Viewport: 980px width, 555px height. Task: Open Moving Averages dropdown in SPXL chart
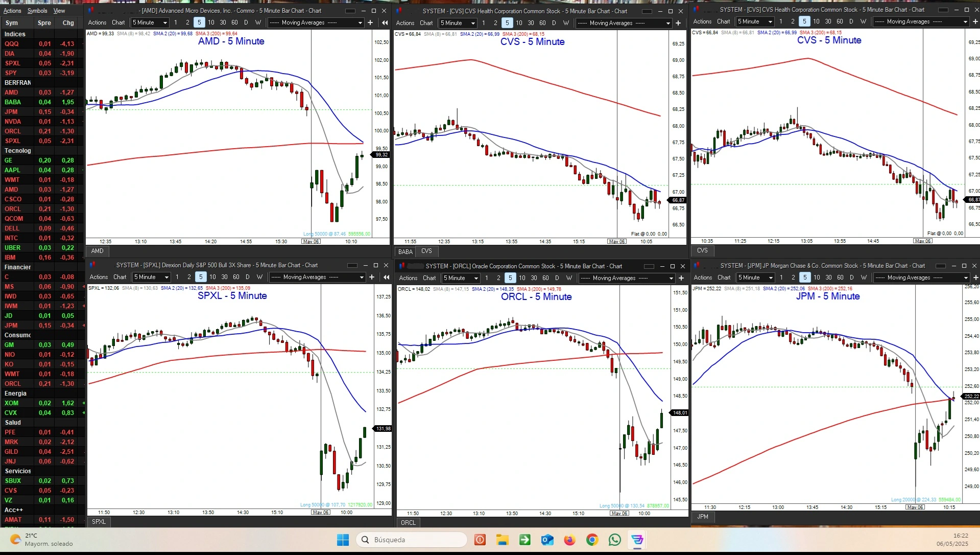(317, 277)
